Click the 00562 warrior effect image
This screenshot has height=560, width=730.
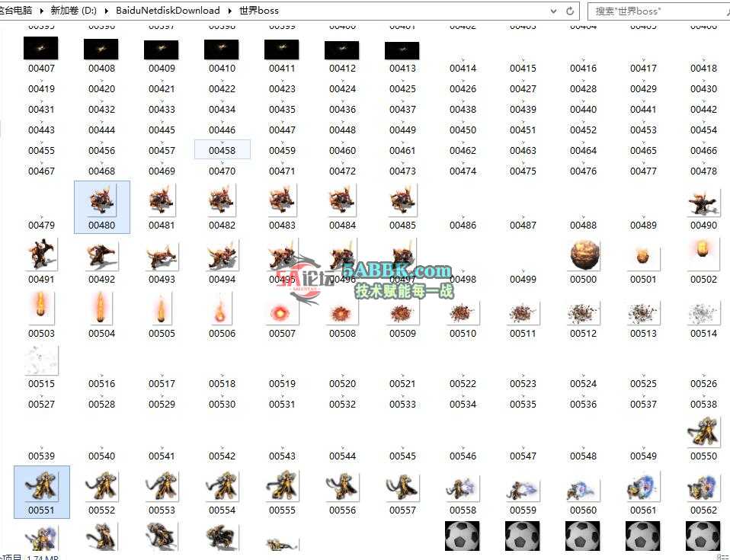click(x=703, y=487)
